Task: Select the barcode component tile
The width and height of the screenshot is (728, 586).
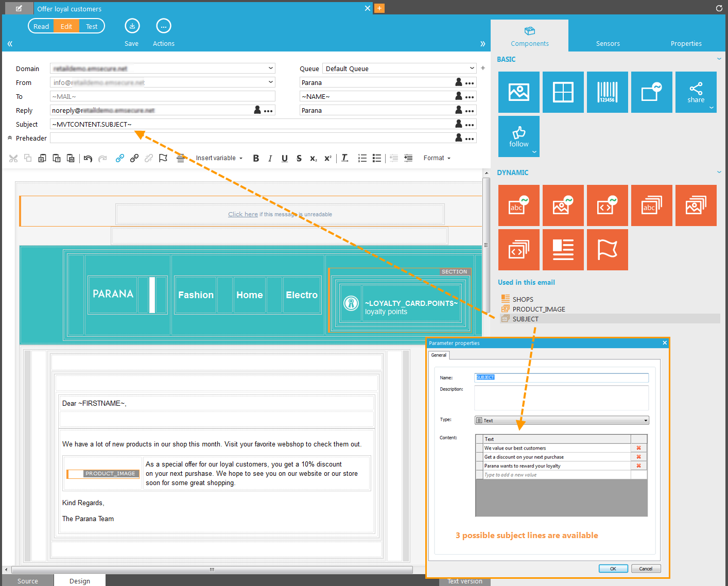Action: tap(607, 92)
